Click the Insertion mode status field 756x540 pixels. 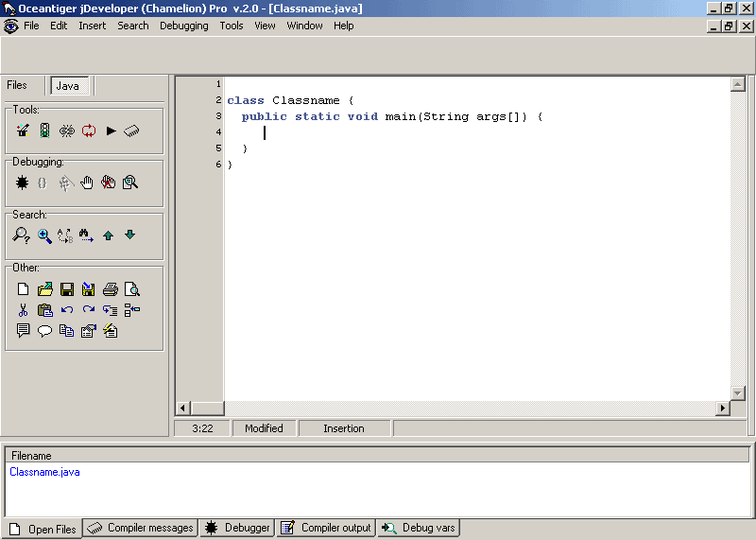click(x=344, y=428)
